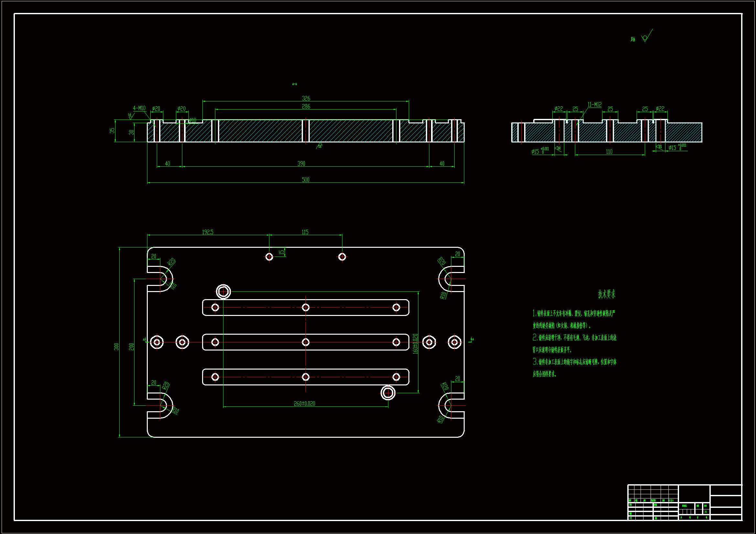This screenshot has width=756, height=534.
Task: Select the 110 dimension in side section
Action: 609,152
